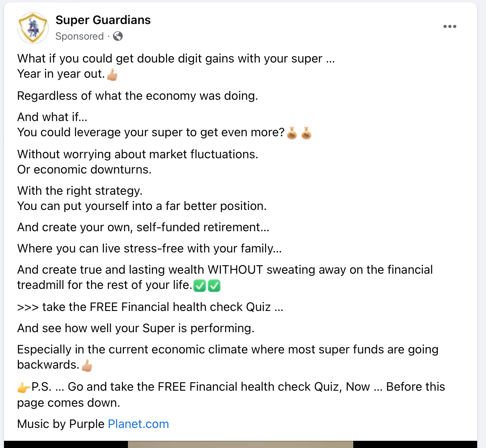The image size is (486, 448).
Task: Click the 'Music by Purple' text
Action: tap(62, 424)
